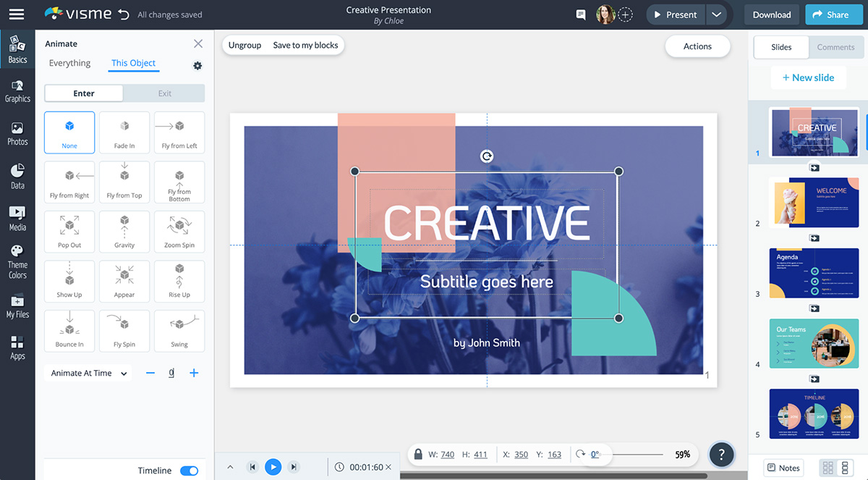Expand the Animate At Time dropdown
The image size is (868, 480).
(88, 374)
